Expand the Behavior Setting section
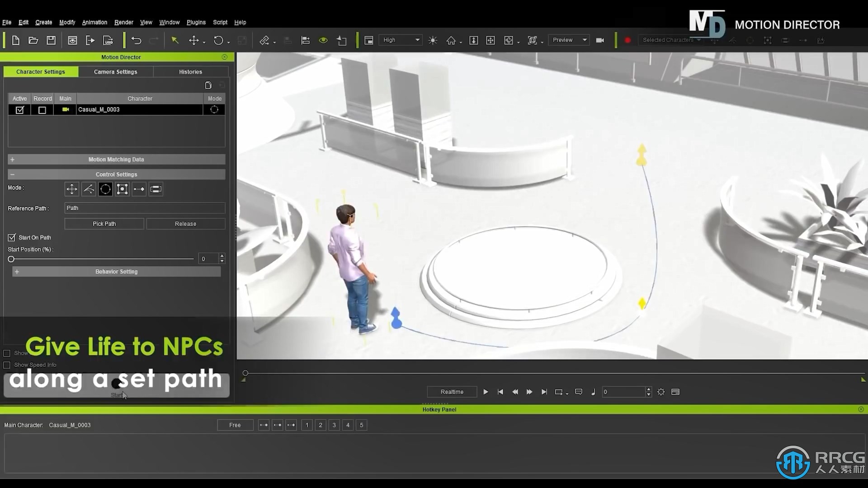The image size is (868, 488). pos(117,272)
